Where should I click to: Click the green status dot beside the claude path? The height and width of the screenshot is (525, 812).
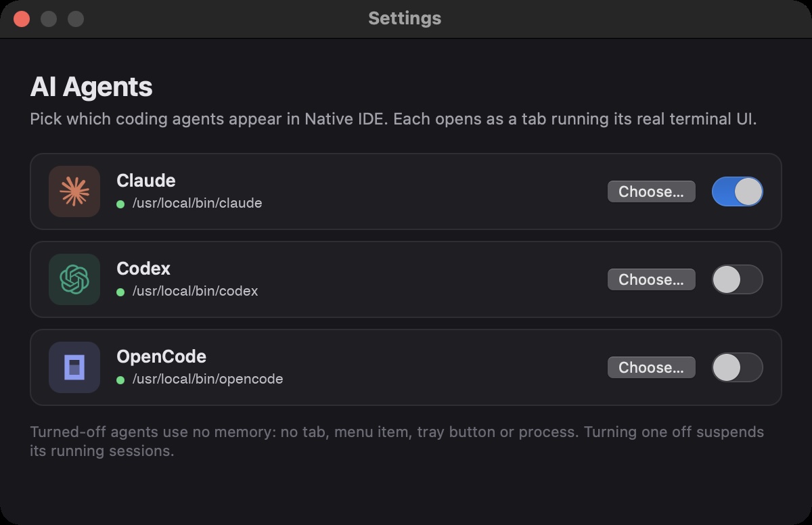pyautogui.click(x=120, y=204)
